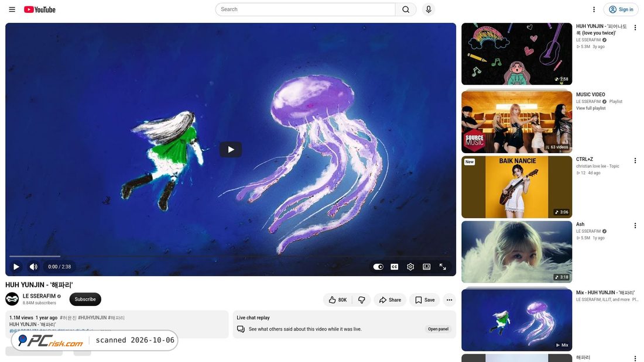Open the hamburger guide menu

coord(12,9)
